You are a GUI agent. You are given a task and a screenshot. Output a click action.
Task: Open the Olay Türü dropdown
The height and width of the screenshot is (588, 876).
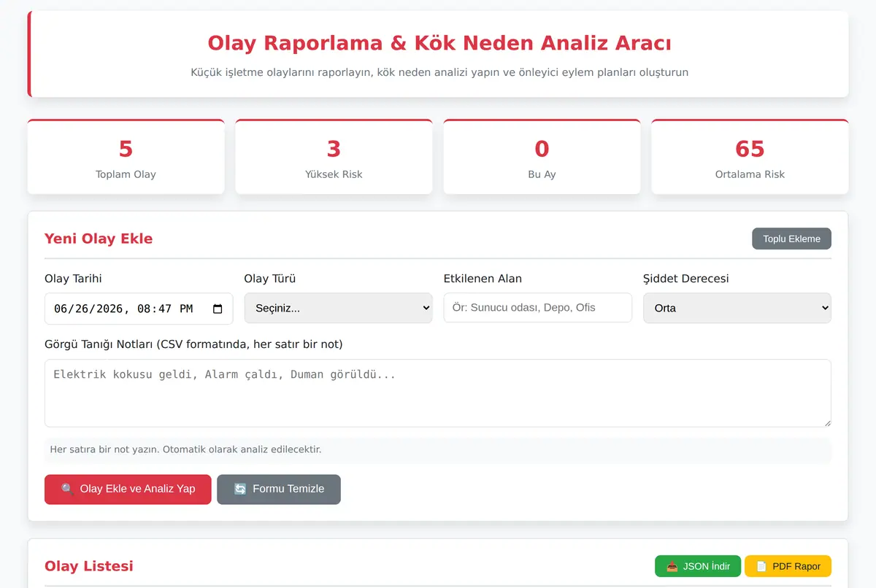pos(338,308)
